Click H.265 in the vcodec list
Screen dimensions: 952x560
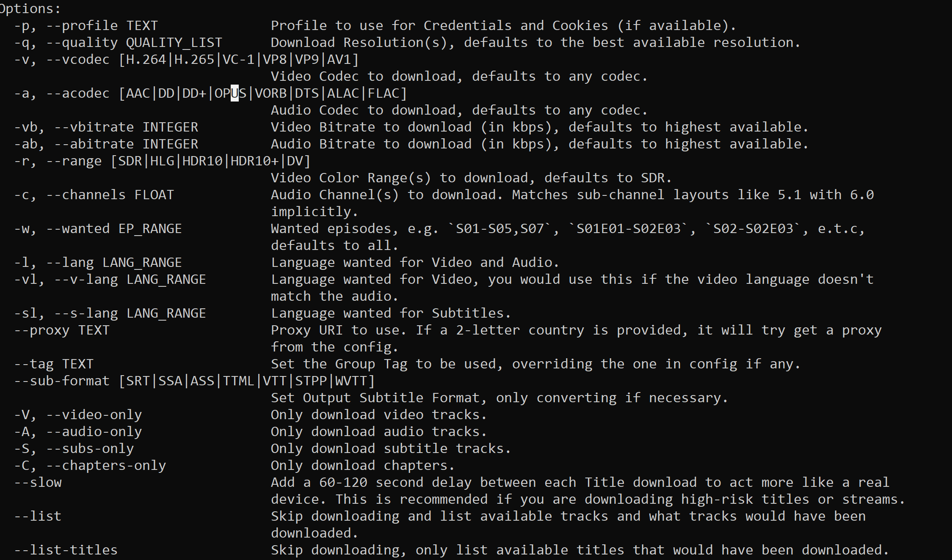click(194, 59)
